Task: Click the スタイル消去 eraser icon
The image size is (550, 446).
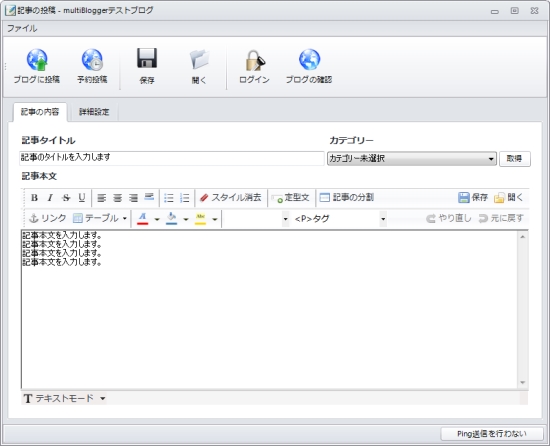Action: click(x=204, y=198)
